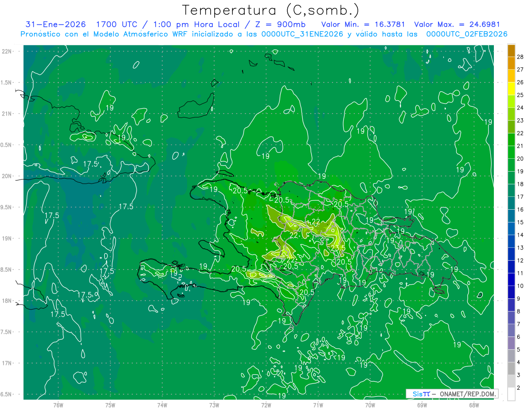Click the "25" label on the color scale

[520, 95]
